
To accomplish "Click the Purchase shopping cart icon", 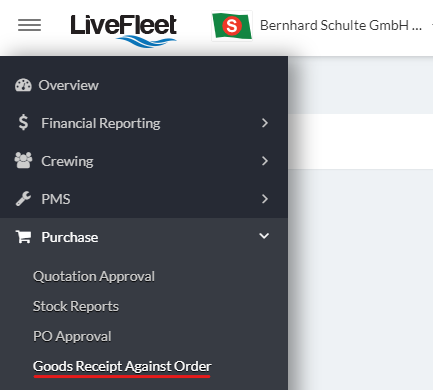I will click(23, 237).
